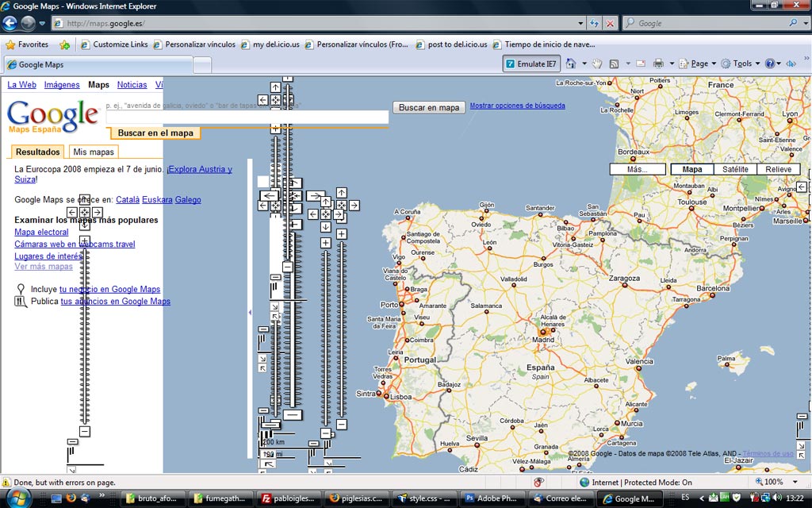The height and width of the screenshot is (508, 812).
Task: Open the Tools menu
Action: [x=741, y=63]
